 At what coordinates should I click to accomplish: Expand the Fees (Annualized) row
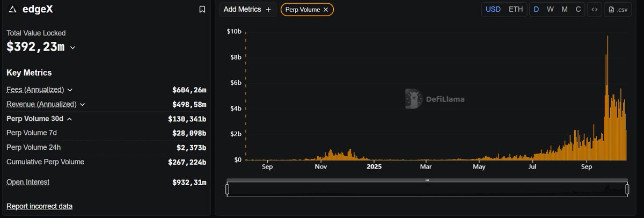point(70,90)
